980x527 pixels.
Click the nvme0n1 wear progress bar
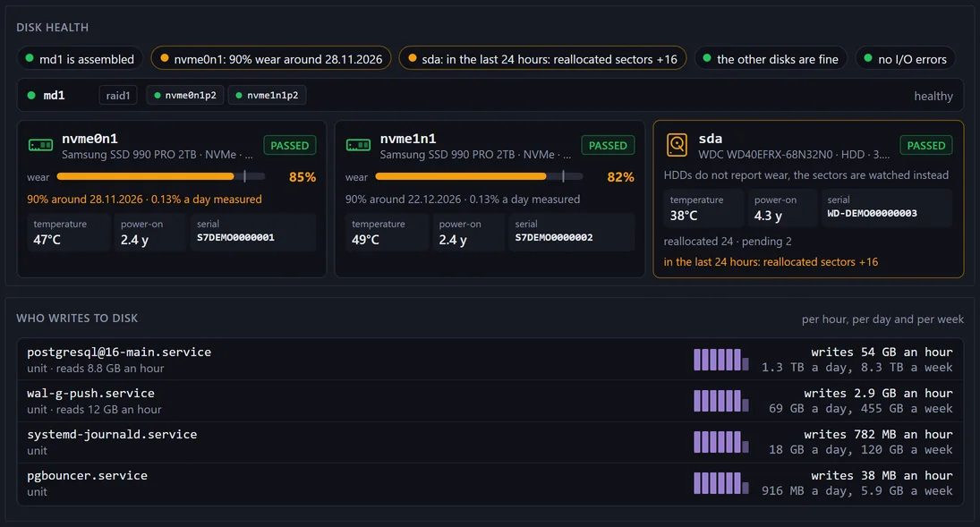(160, 176)
